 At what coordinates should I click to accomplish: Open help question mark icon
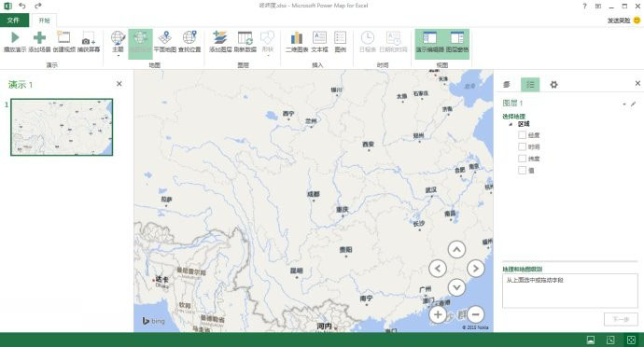tap(584, 6)
